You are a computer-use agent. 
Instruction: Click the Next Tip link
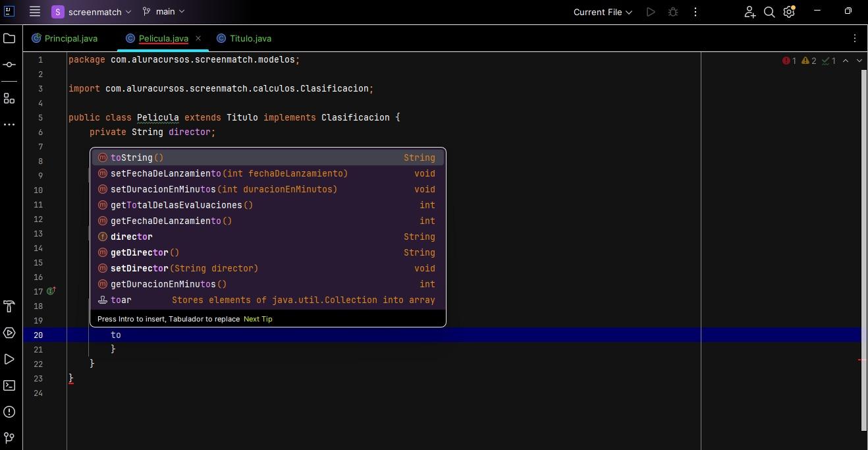258,319
